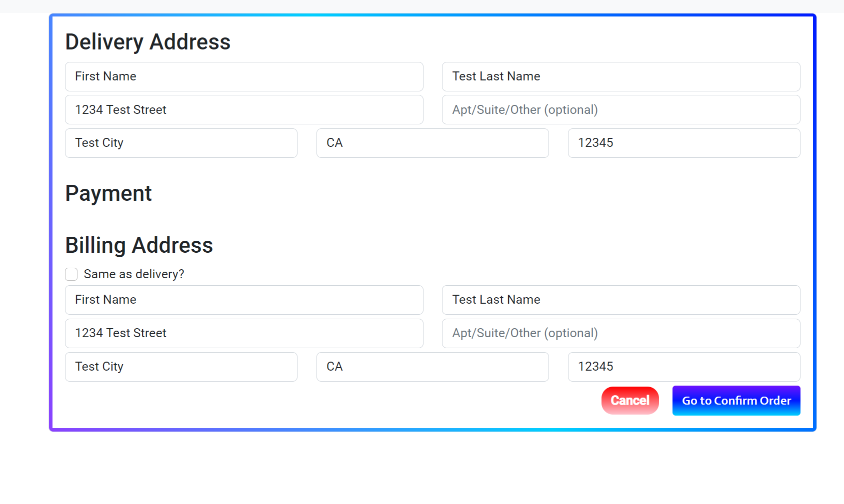Click the Same as delivery? label text
The height and width of the screenshot is (504, 844).
pyautogui.click(x=134, y=274)
